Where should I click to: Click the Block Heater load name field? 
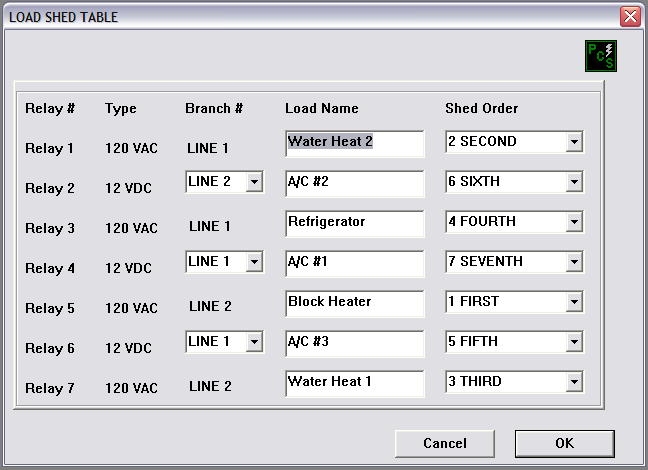[355, 303]
